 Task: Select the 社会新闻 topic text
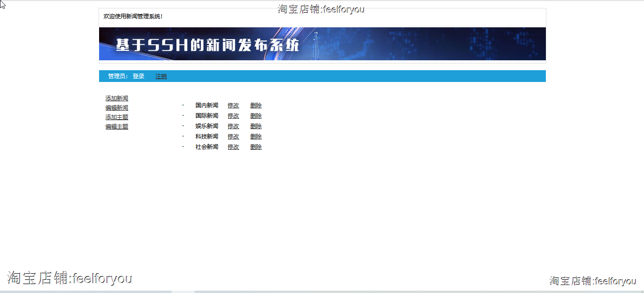click(x=207, y=147)
